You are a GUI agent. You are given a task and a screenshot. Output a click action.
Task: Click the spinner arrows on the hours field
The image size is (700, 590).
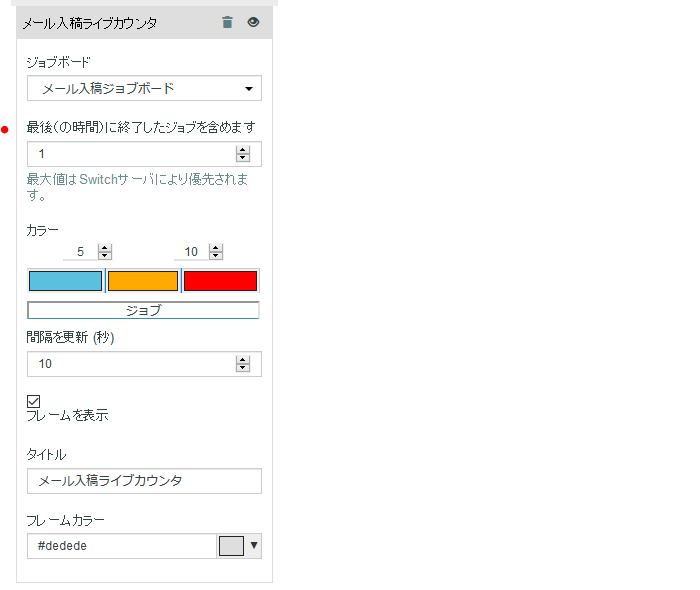(242, 154)
